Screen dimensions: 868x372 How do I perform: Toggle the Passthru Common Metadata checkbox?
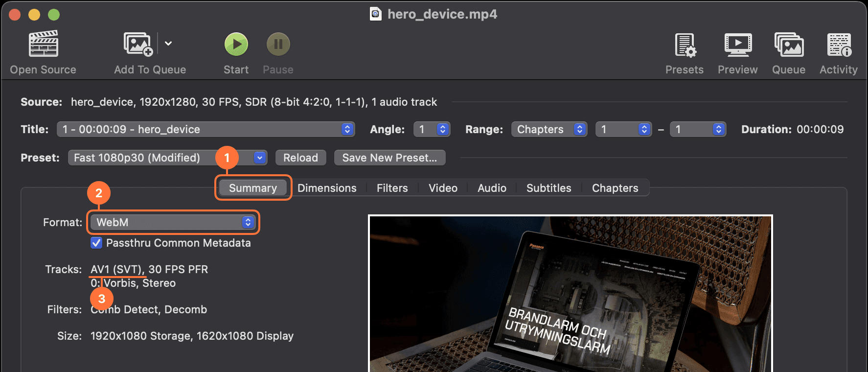pyautogui.click(x=97, y=243)
